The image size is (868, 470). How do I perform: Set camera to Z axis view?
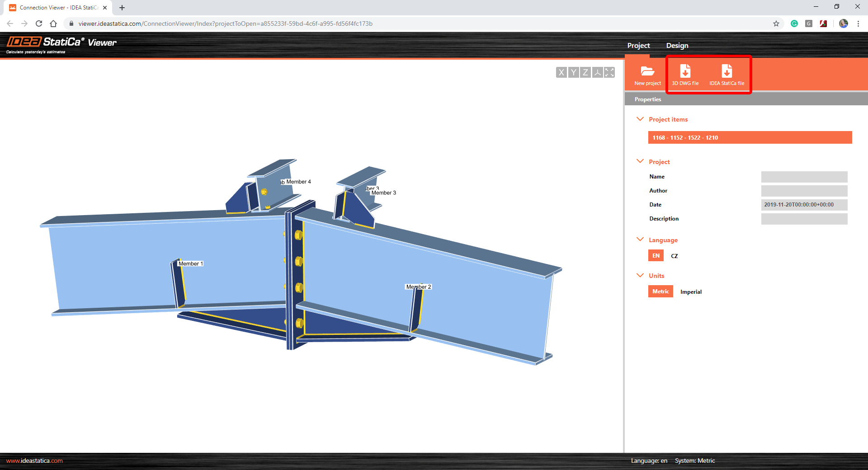coord(585,72)
